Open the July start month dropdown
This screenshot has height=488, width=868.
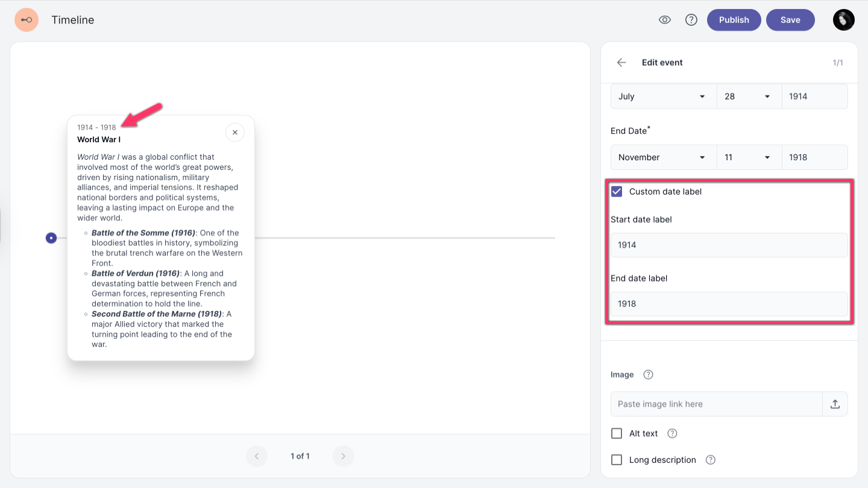click(x=663, y=96)
